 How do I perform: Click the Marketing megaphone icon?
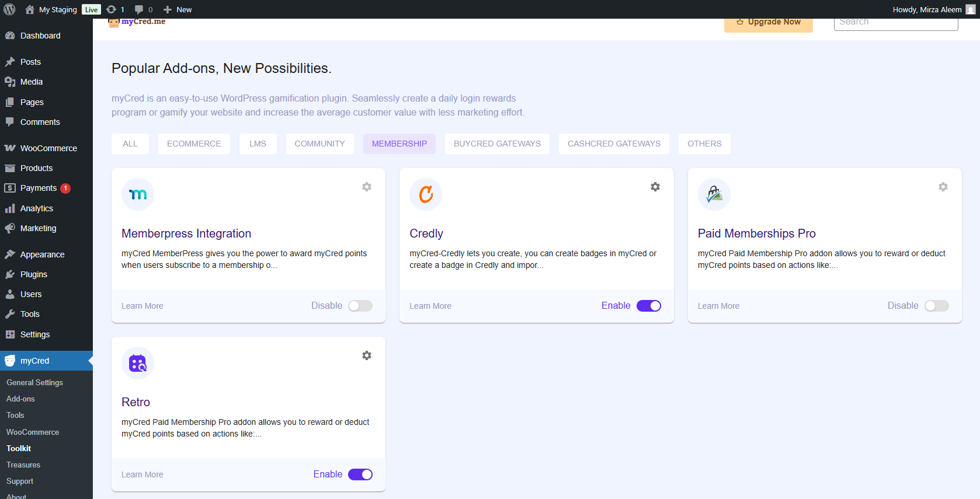tap(10, 228)
